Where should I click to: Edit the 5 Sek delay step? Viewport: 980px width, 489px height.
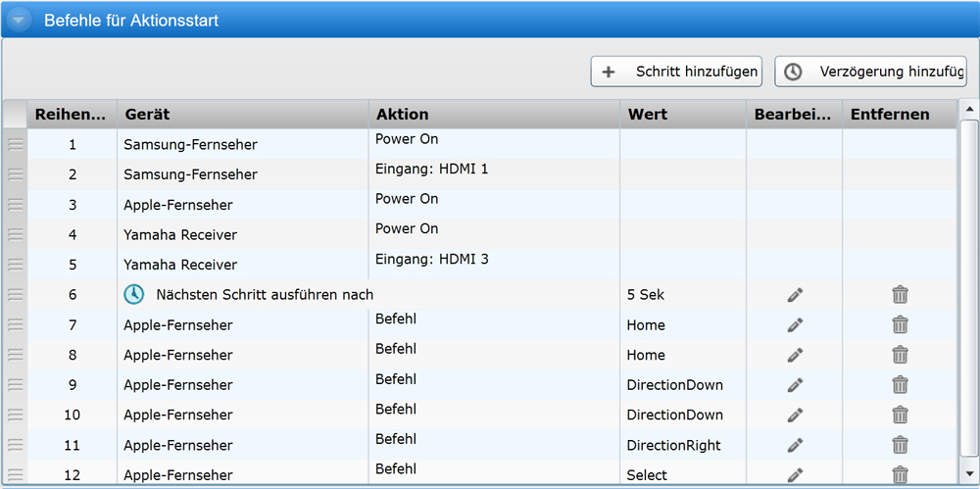795,295
